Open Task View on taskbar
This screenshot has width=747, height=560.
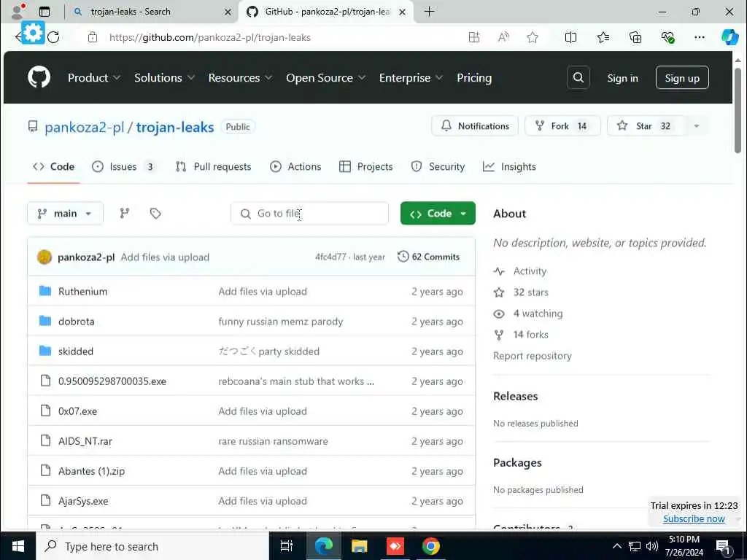[286, 546]
